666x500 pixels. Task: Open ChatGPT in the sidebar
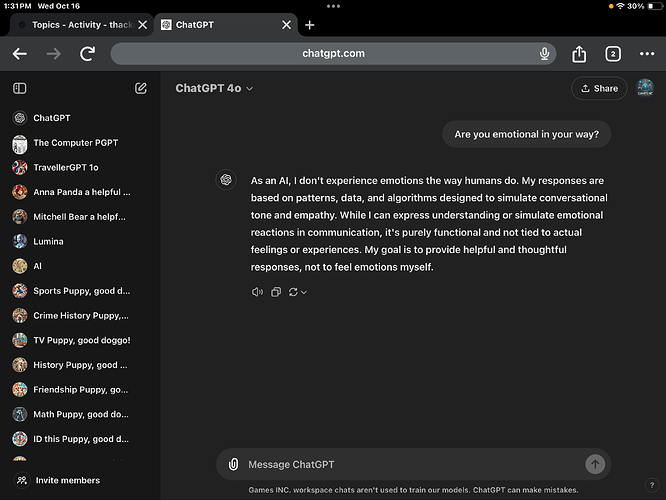click(x=80, y=118)
